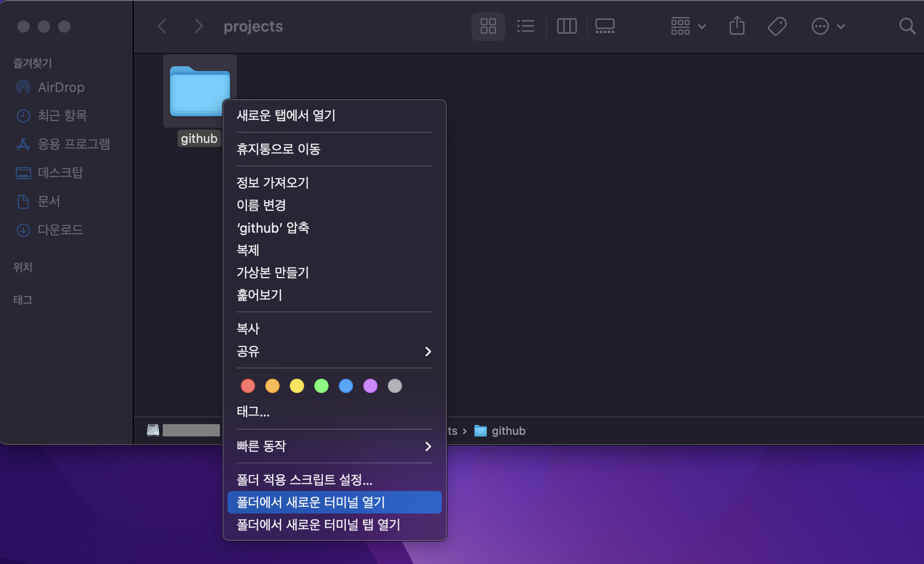Viewport: 924px width, 564px height.
Task: Choose 정보 가져오기 from context menu
Action: [335, 183]
